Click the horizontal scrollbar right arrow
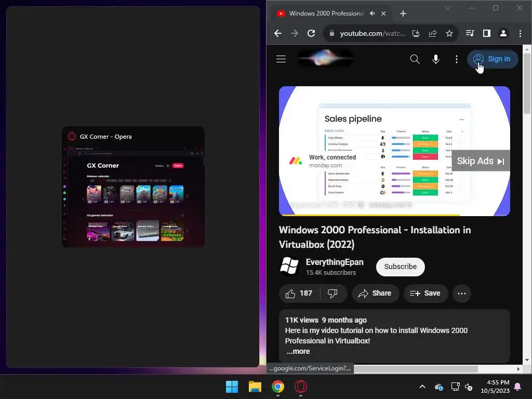The image size is (532, 399). coord(518,369)
